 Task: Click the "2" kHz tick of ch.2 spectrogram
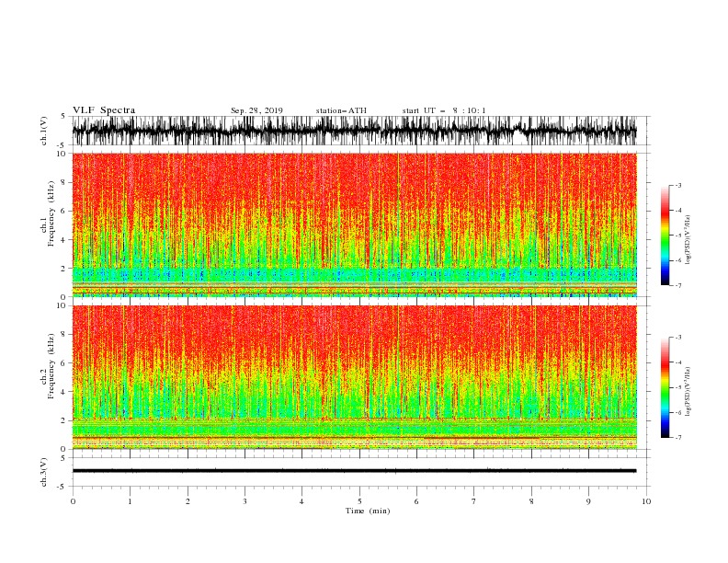[63, 420]
